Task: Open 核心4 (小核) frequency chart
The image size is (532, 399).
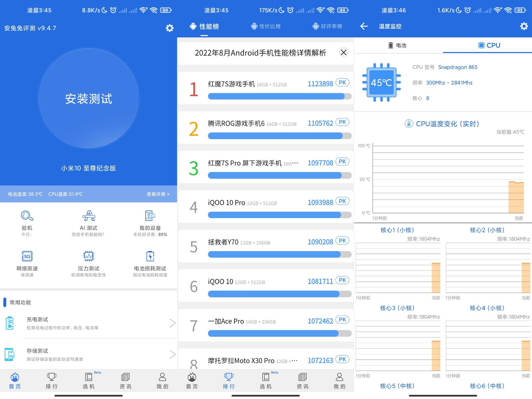Action: coord(488,346)
